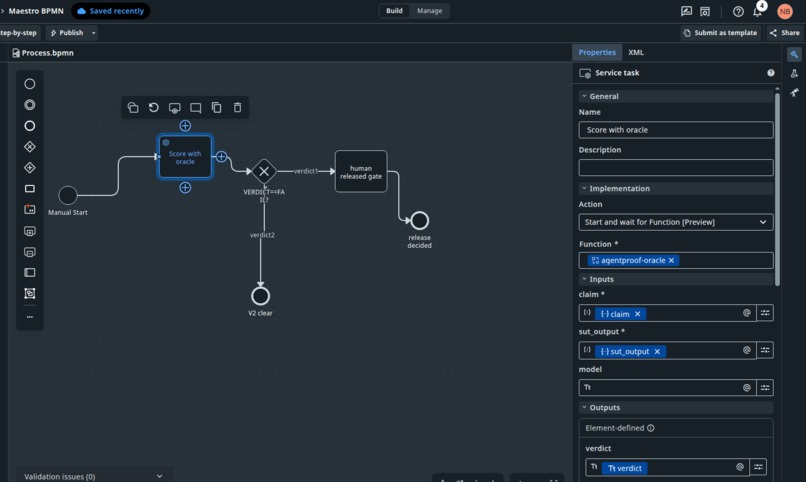806x482 pixels.
Task: Click the verdict2 flow label
Action: 262,235
